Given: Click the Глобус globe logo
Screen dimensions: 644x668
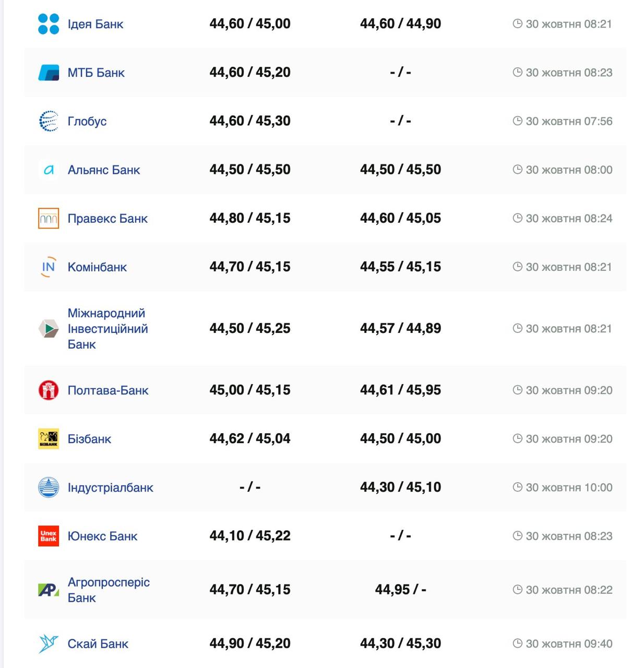Looking at the screenshot, I should [49, 121].
